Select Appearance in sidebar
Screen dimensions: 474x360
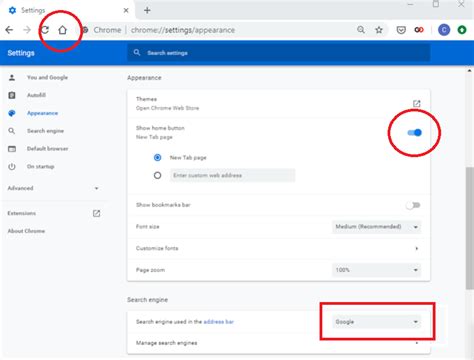pos(42,113)
